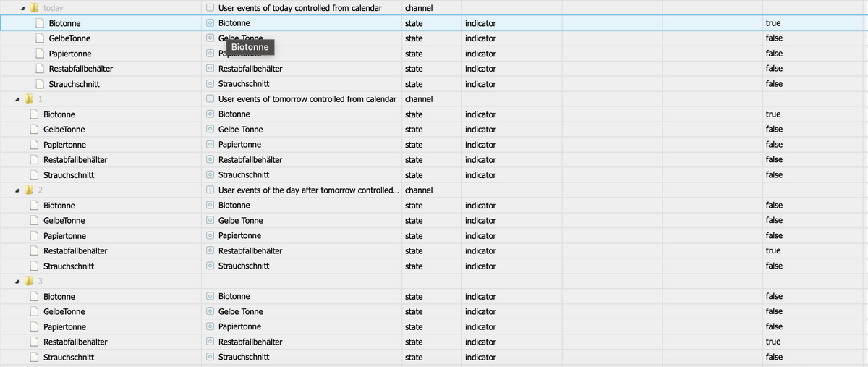Click the Biotonne file icon under today

tap(41, 23)
